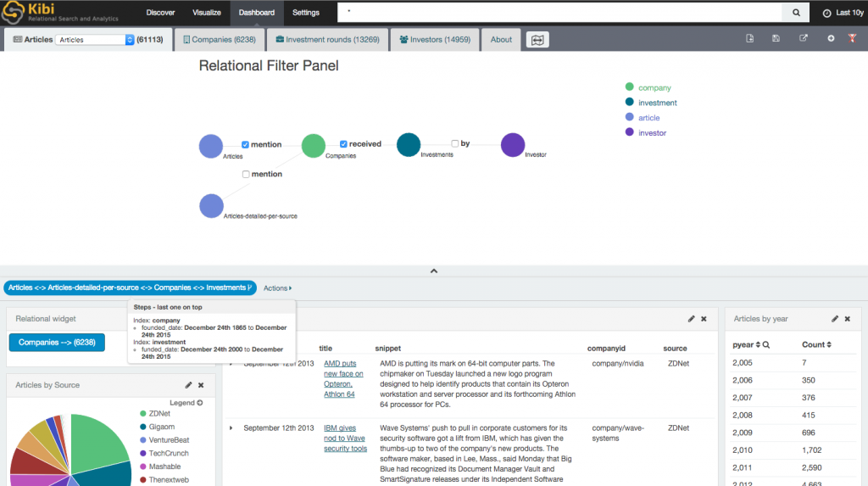Open the Dashboard menu
868x486 pixels.
pos(256,12)
